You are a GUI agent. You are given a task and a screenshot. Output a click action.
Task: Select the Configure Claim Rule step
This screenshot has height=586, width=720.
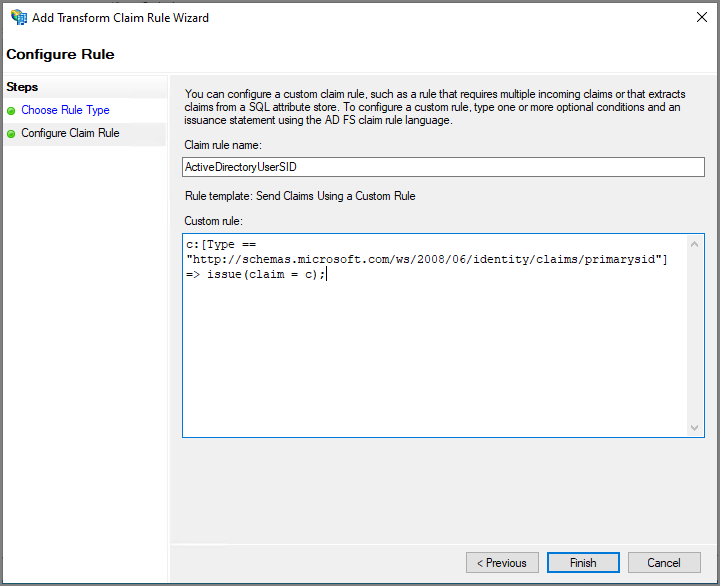click(70, 133)
